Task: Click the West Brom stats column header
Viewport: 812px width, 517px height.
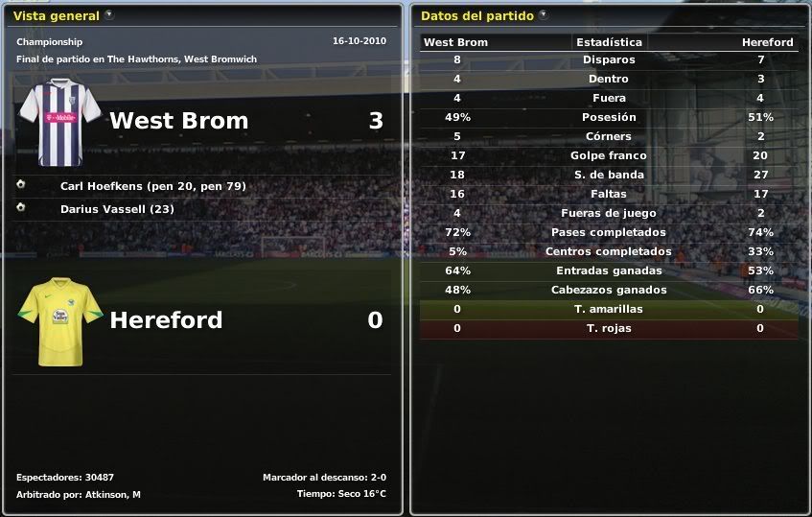Action: pyautogui.click(x=455, y=42)
